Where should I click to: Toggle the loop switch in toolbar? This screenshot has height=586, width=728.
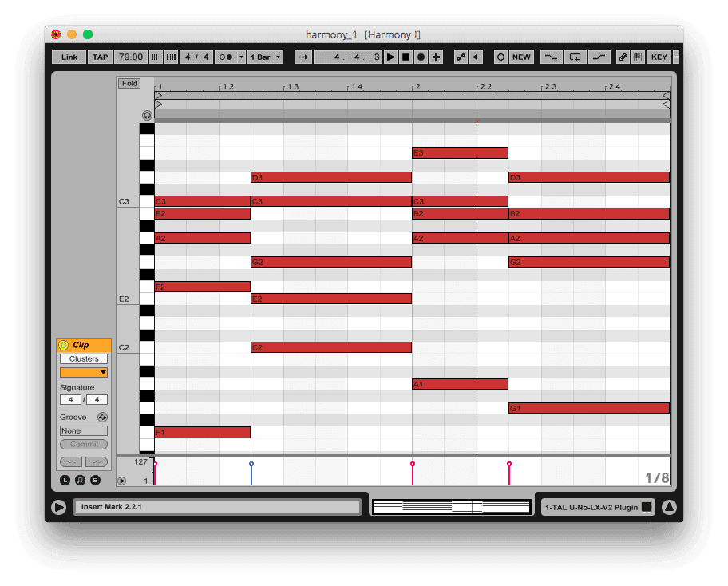point(574,57)
